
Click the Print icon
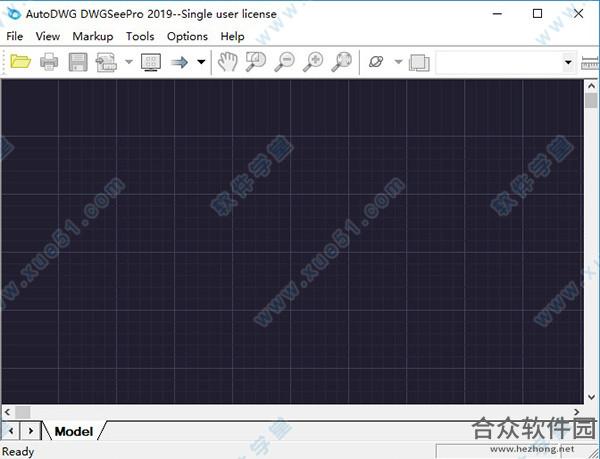point(49,62)
